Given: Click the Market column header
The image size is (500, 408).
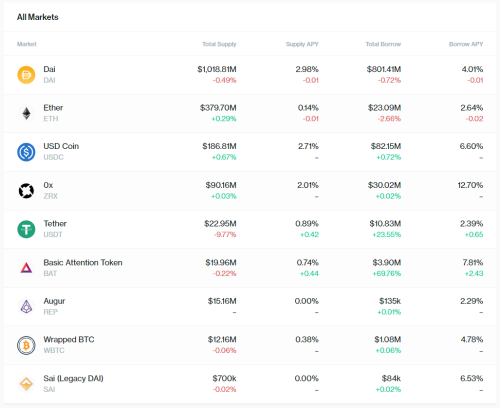Looking at the screenshot, I should click(x=27, y=44).
